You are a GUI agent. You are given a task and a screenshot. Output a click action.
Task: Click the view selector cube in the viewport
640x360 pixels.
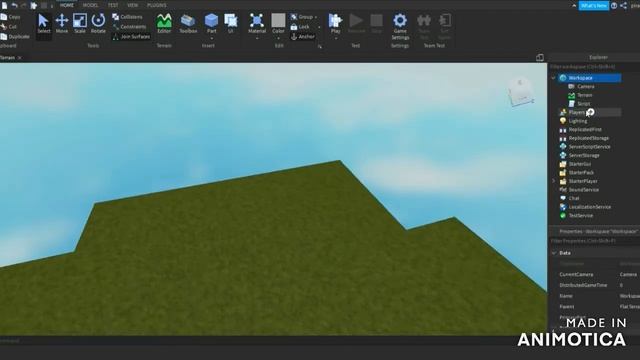click(x=521, y=92)
